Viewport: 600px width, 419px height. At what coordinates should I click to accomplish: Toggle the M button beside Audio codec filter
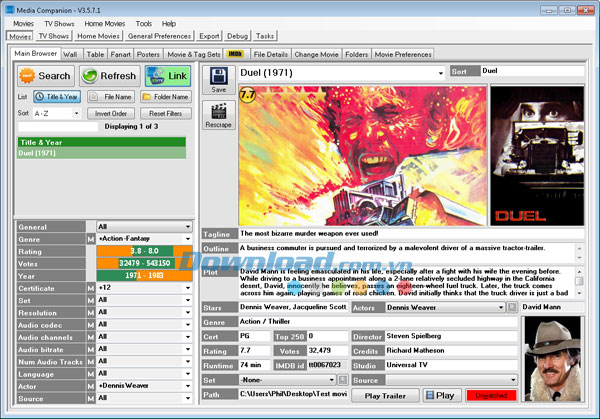click(x=91, y=325)
